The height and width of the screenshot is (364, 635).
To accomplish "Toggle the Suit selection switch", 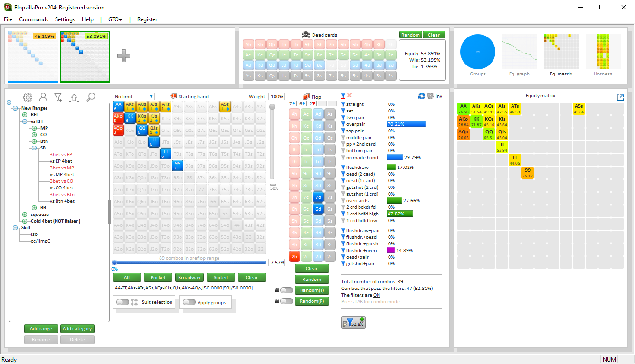I will [123, 302].
